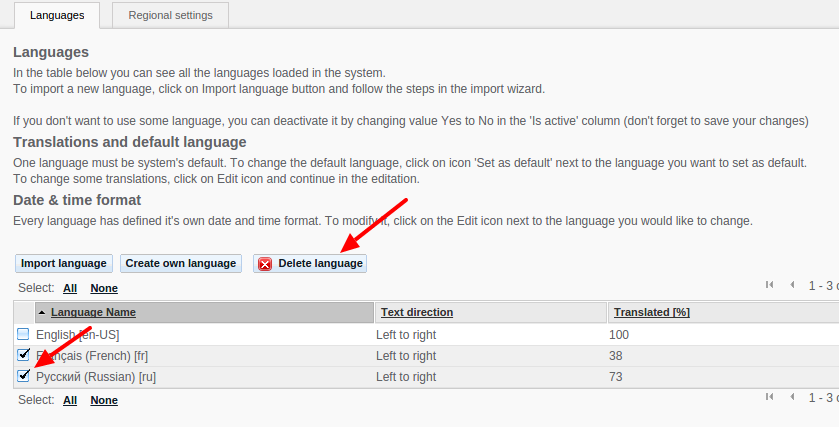This screenshot has height=427, width=839.
Task: Click Translations and default language heading
Action: [x=129, y=142]
